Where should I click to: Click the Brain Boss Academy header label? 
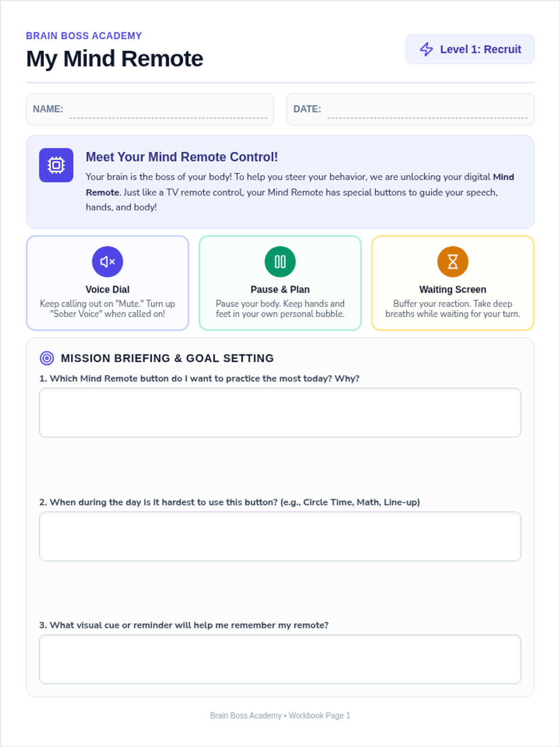pyautogui.click(x=84, y=36)
